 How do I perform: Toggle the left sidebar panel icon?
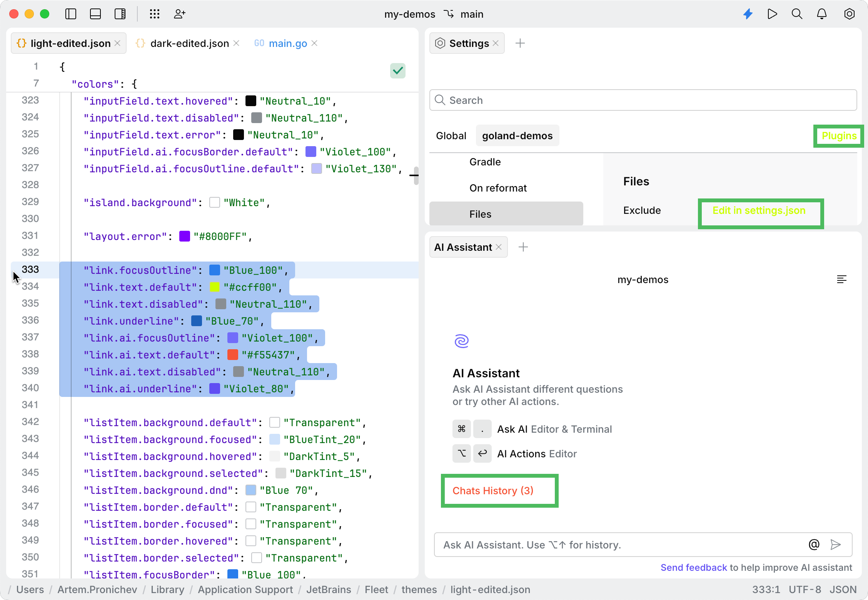point(71,14)
